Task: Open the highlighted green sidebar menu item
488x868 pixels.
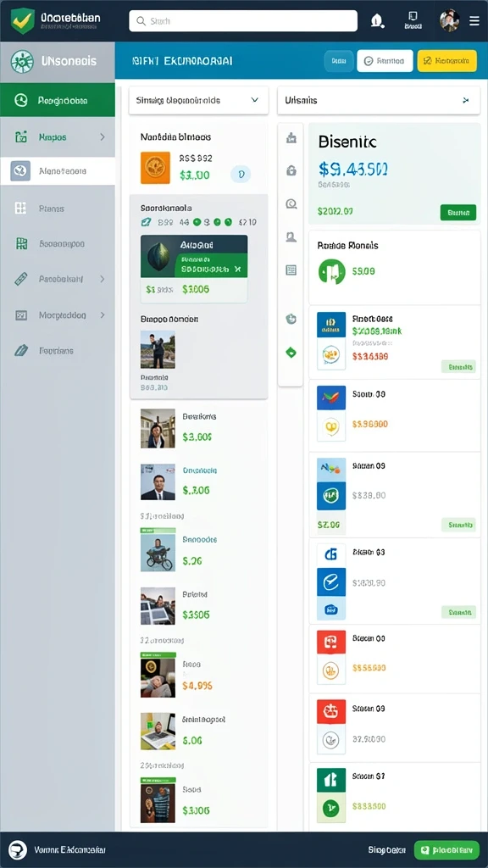Action: coord(58,101)
